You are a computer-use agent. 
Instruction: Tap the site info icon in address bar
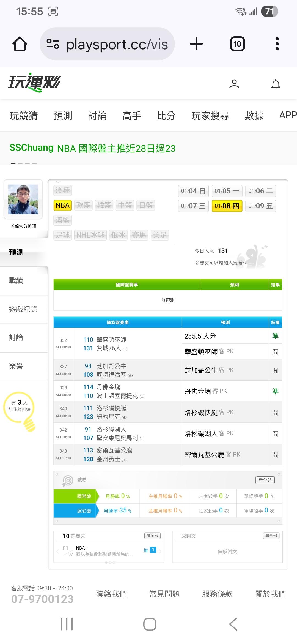pyautogui.click(x=53, y=44)
